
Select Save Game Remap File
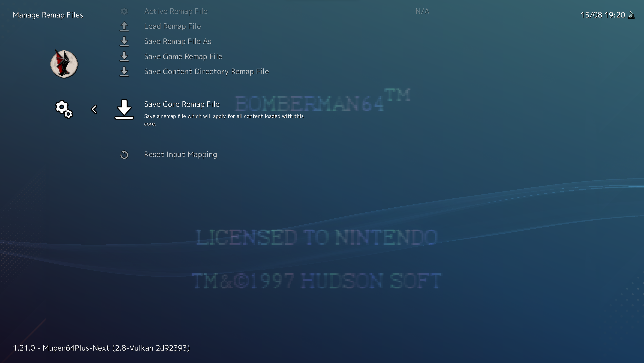(x=183, y=57)
